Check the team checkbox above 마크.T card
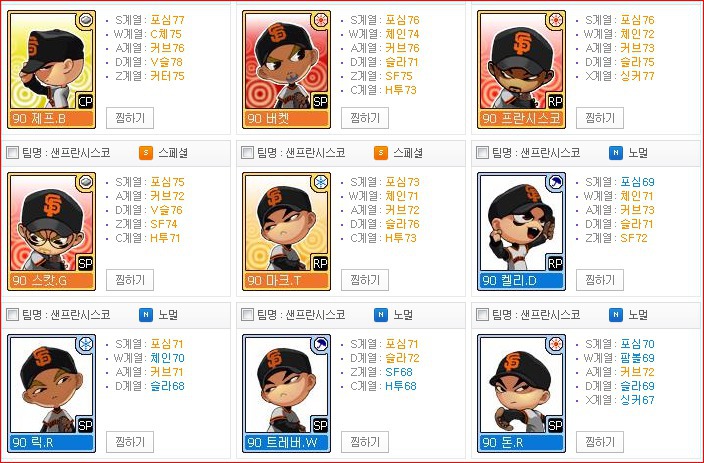The height and width of the screenshot is (463, 704). 247,153
